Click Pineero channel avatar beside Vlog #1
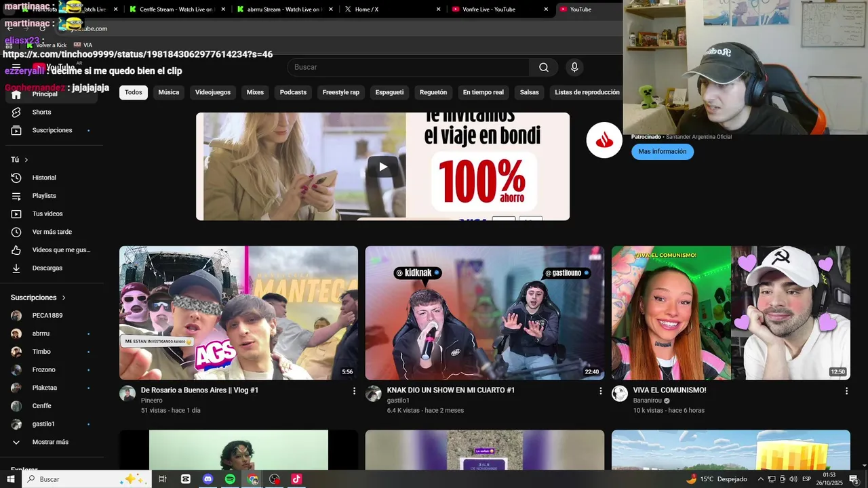This screenshot has height=488, width=868. click(x=127, y=394)
